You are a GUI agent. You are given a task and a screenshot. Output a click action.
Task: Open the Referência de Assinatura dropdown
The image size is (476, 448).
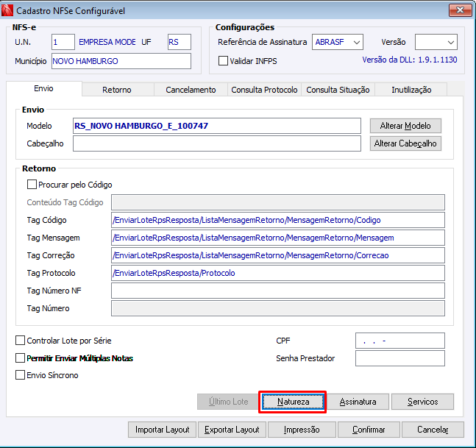tap(338, 42)
